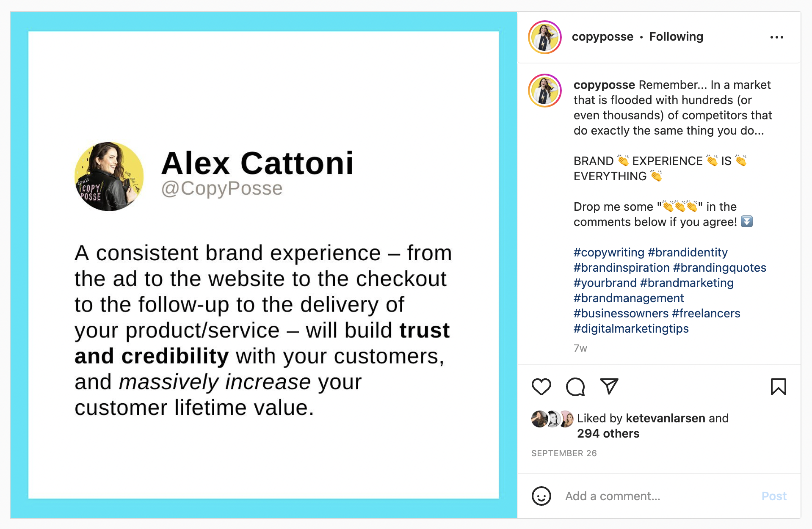Click the Alex Cattoni quote image

point(263,265)
